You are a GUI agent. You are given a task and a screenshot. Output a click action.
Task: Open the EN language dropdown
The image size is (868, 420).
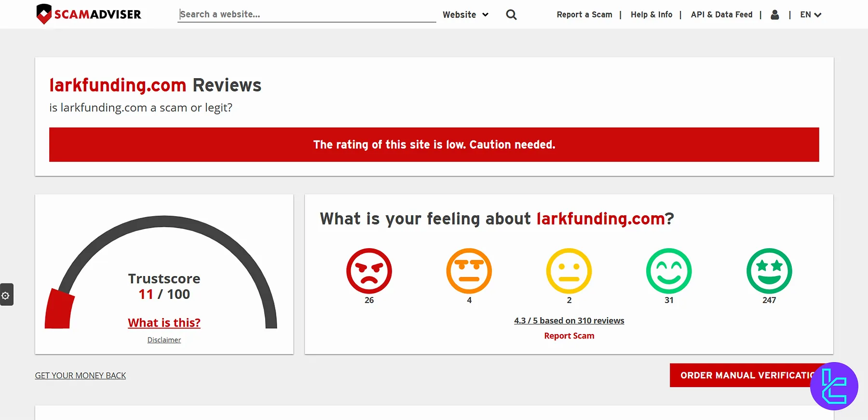(810, 15)
